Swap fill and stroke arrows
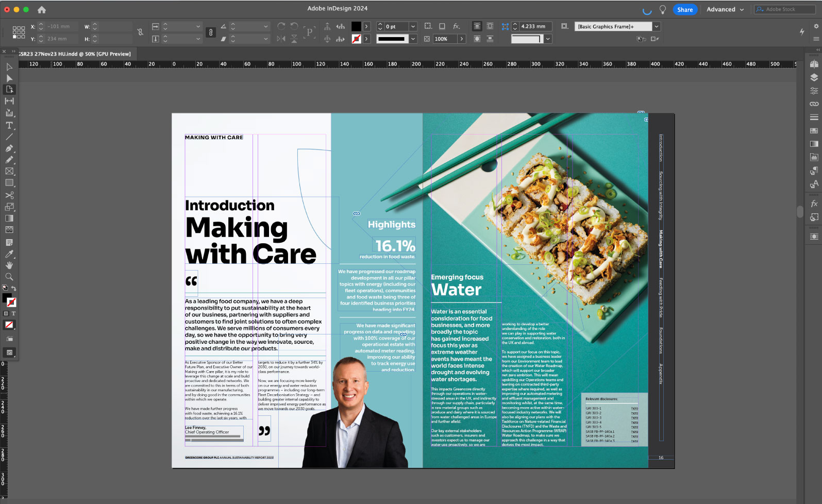The height and width of the screenshot is (504, 822). click(x=14, y=288)
